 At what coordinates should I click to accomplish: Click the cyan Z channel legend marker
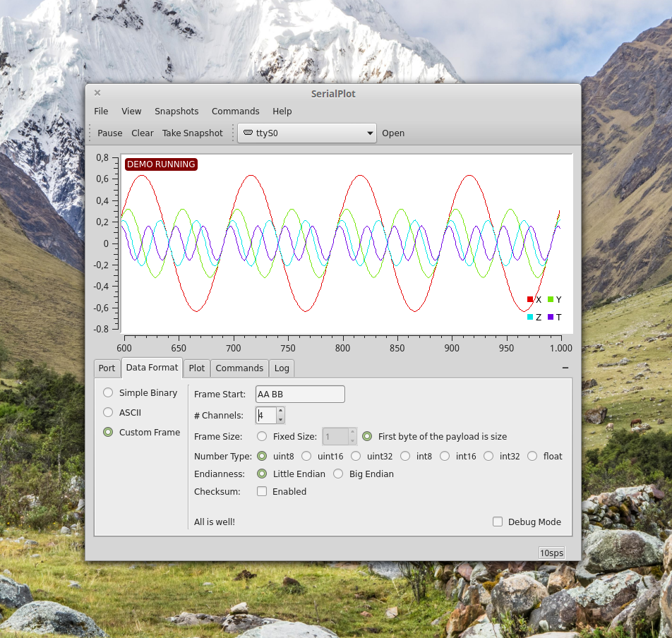pos(530,318)
